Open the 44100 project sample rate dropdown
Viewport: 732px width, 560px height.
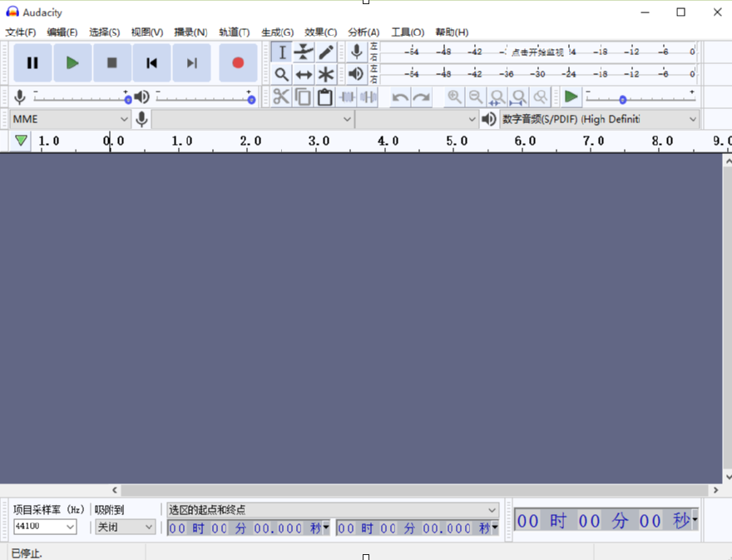(45, 527)
